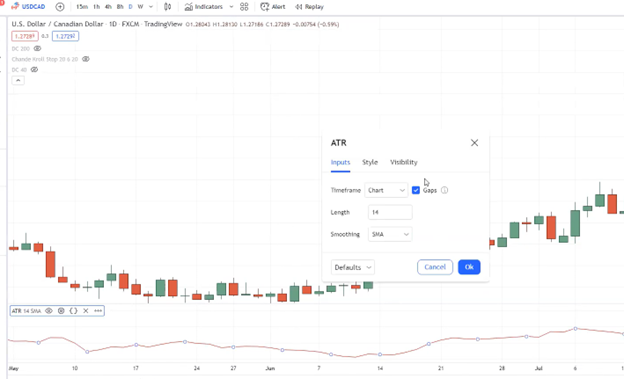This screenshot has height=379, width=624.
Task: Toggle visibility of the DC 200 indicator
Action: pos(37,49)
